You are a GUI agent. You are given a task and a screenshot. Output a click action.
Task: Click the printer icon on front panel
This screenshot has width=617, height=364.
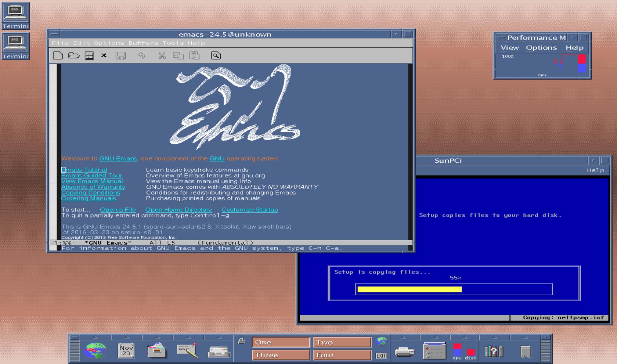tap(404, 352)
